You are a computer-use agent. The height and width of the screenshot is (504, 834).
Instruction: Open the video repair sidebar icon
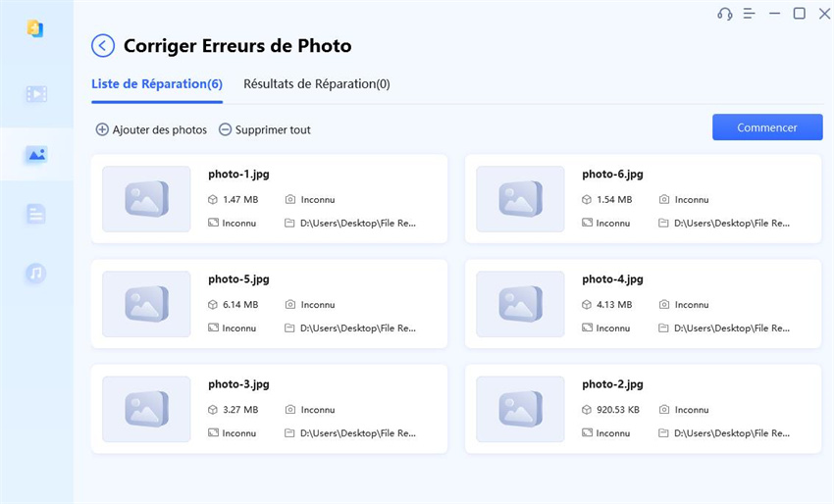[36, 94]
